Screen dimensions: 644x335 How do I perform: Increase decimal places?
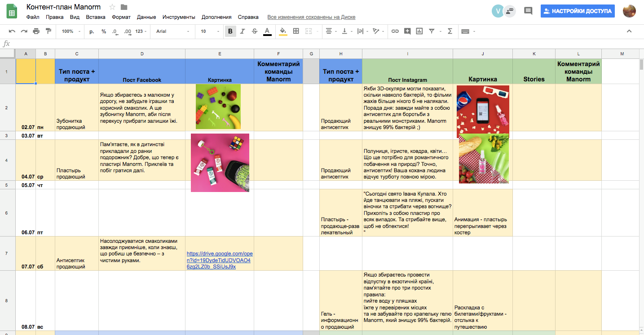[x=128, y=31]
